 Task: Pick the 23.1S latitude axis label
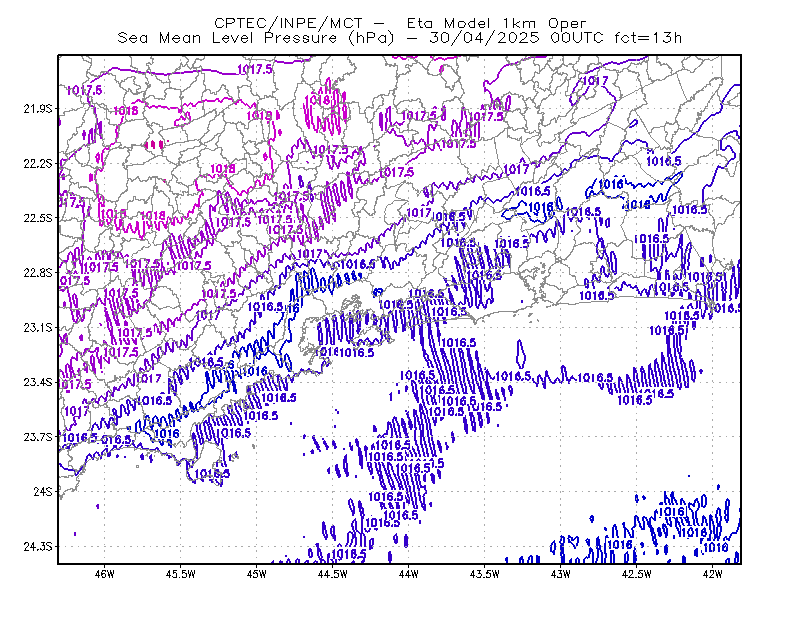click(x=37, y=327)
